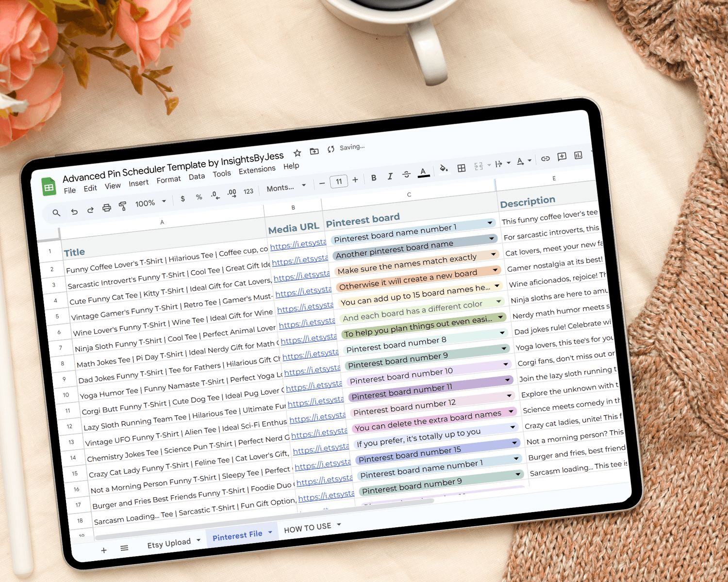The height and width of the screenshot is (582, 728).
Task: Open the Data menu
Action: coord(197,177)
